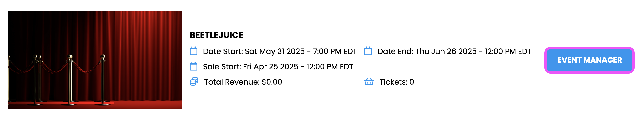Click the Date Start calendar icon

(193, 51)
